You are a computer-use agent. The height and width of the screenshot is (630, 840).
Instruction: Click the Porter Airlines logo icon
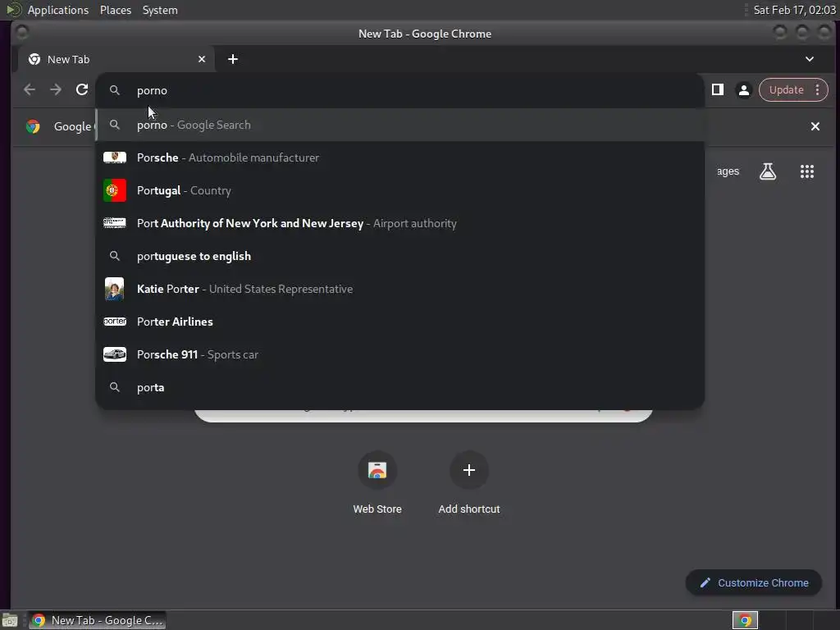tap(115, 322)
